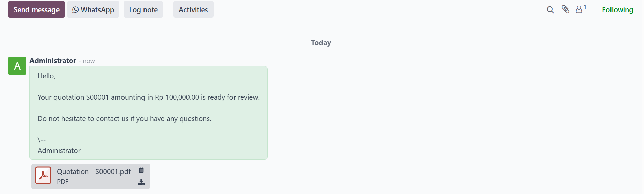Click the vertical scrollbar on the right edge

pos(643,141)
